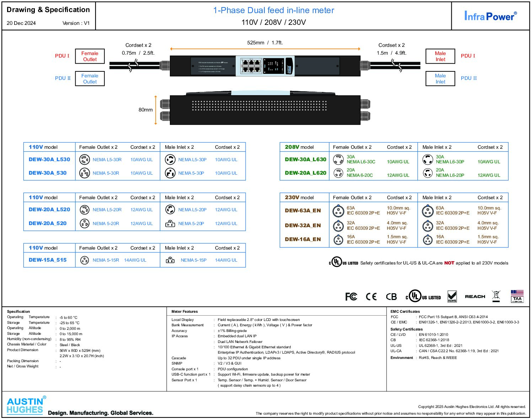The image size is (532, 420).
Task: Click the blue PDU II Male Inlet box
Action: pyautogui.click(x=440, y=79)
